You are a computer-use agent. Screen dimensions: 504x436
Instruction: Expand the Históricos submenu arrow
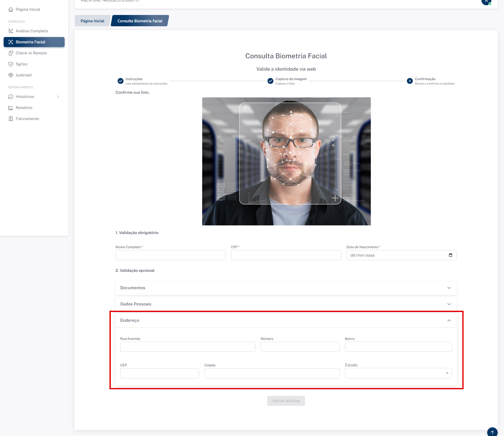[x=58, y=97]
